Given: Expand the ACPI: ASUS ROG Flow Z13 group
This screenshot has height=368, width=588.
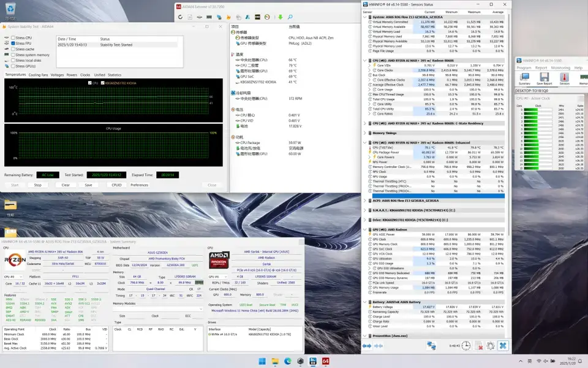Looking at the screenshot, I should pyautogui.click(x=365, y=201).
